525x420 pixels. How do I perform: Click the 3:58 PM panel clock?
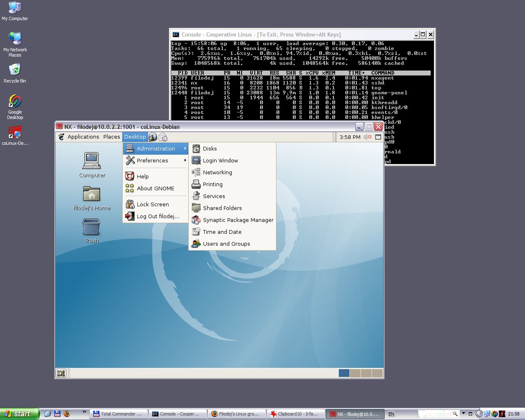(x=350, y=137)
